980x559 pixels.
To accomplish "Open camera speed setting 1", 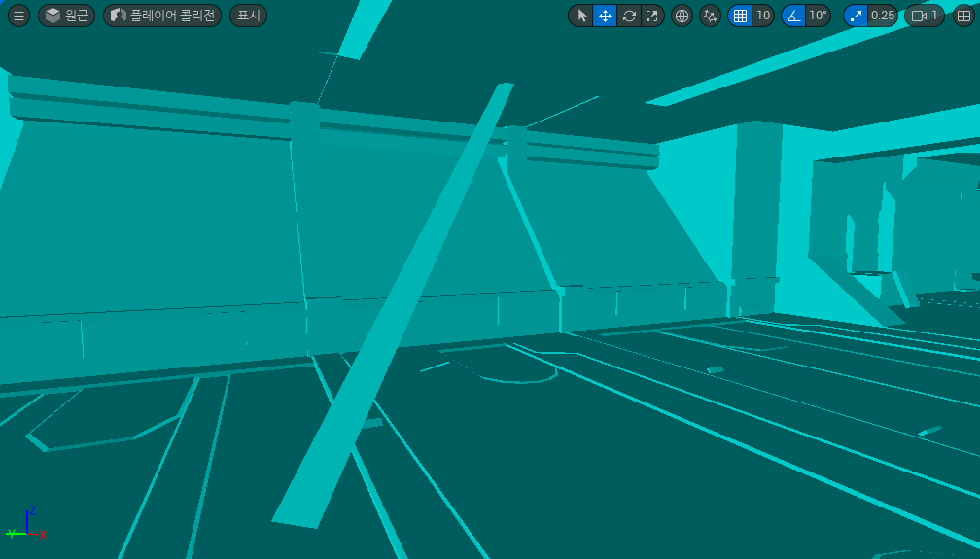I will coord(925,16).
